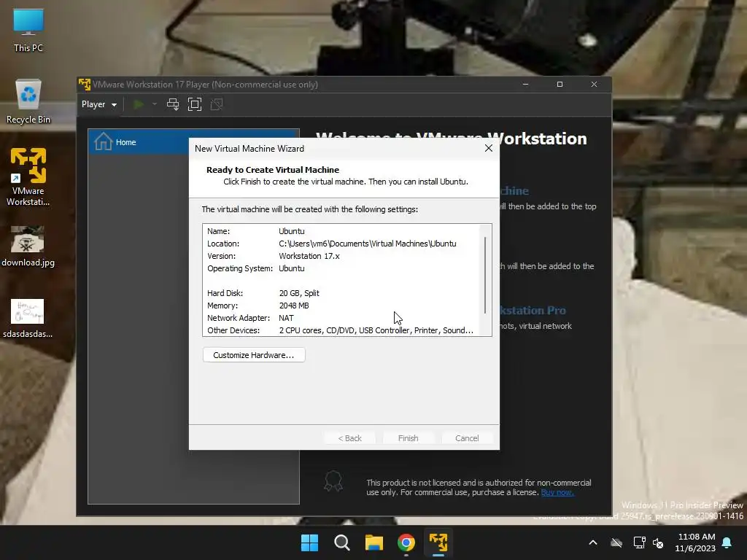Select sdasdasdas desktop image file

[28, 318]
